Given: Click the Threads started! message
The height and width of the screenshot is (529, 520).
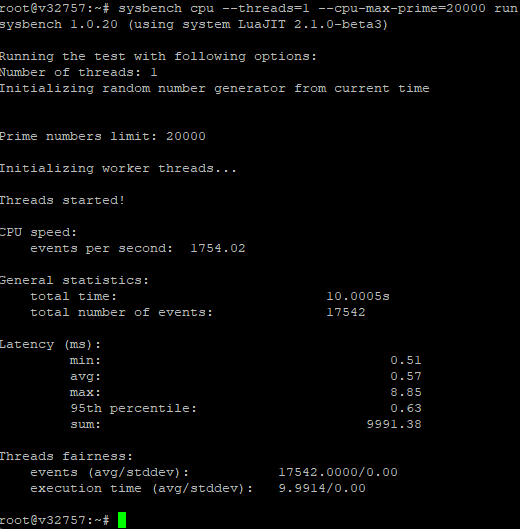Looking at the screenshot, I should tap(62, 200).
